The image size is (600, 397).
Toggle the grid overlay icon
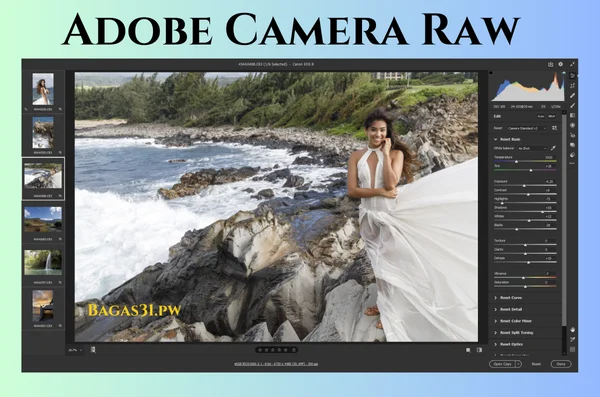point(572,350)
